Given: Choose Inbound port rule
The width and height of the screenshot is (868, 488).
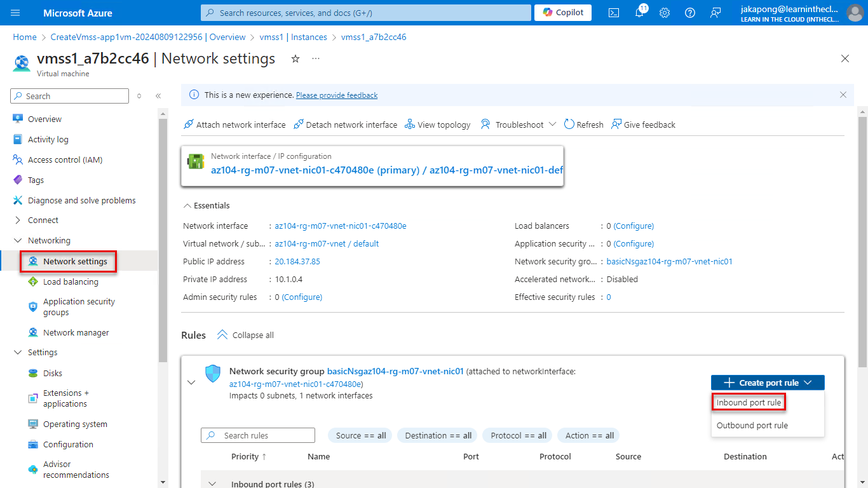Looking at the screenshot, I should 749,402.
